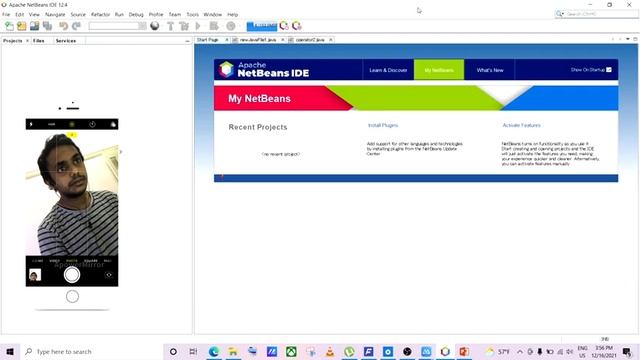Viewport: 640px width, 360px height.
Task: Open the Source menu
Action: (78, 14)
